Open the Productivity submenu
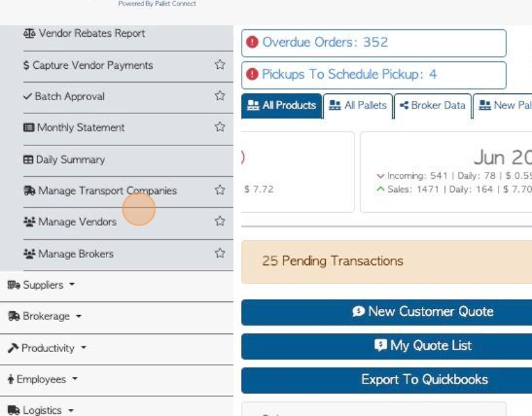This screenshot has width=532, height=416. tap(47, 349)
